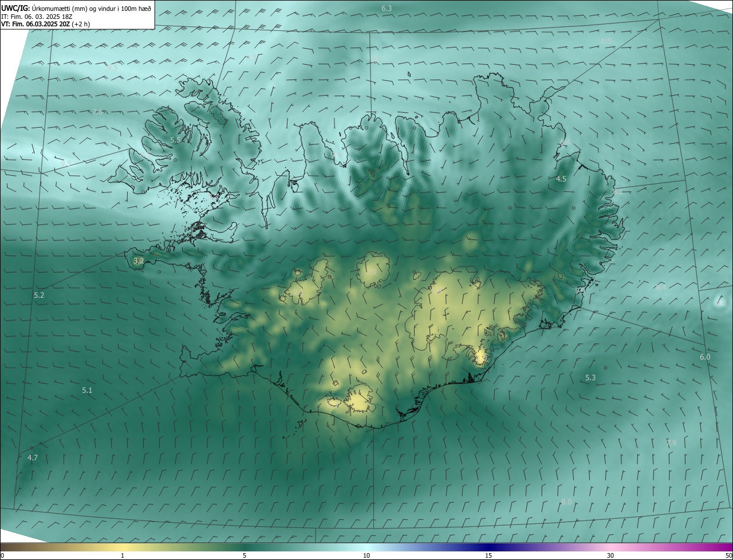This screenshot has width=733, height=560.
Task: Click the 6.0 value on the map
Action: (x=705, y=357)
